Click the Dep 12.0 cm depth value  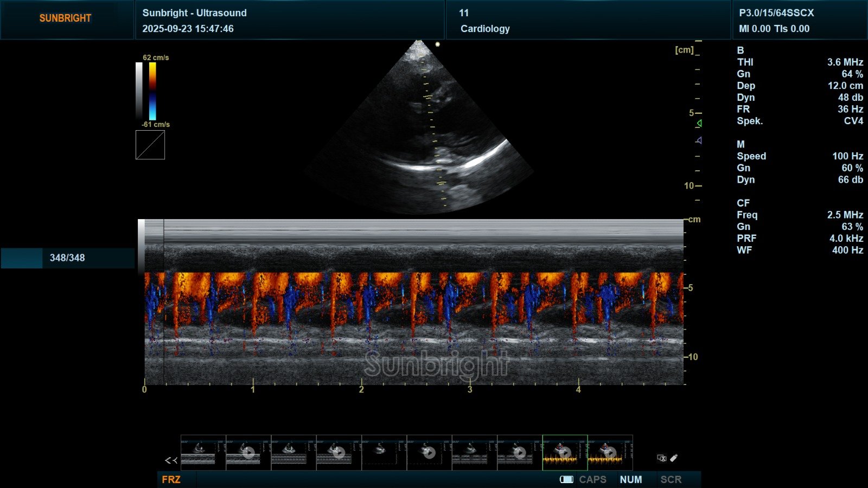pos(845,86)
